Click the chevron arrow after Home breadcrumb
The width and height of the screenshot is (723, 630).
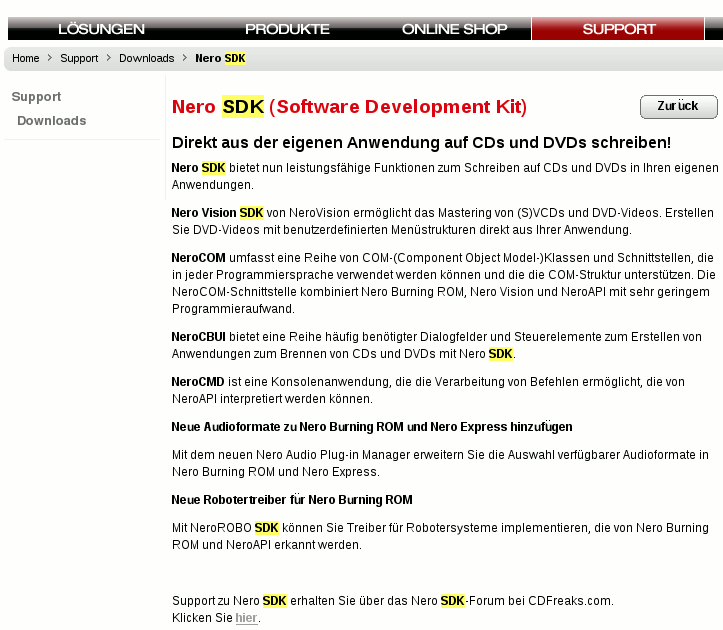pyautogui.click(x=50, y=58)
